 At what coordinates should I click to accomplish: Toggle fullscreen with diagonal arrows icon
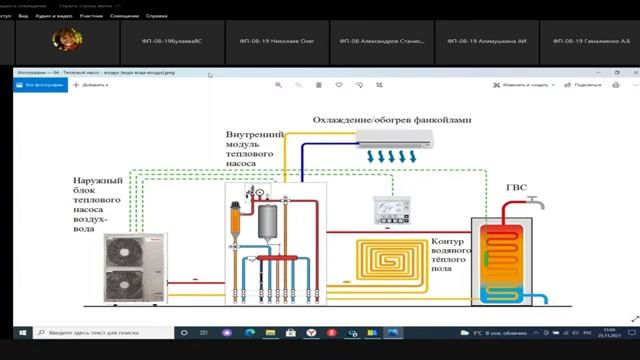(635, 319)
